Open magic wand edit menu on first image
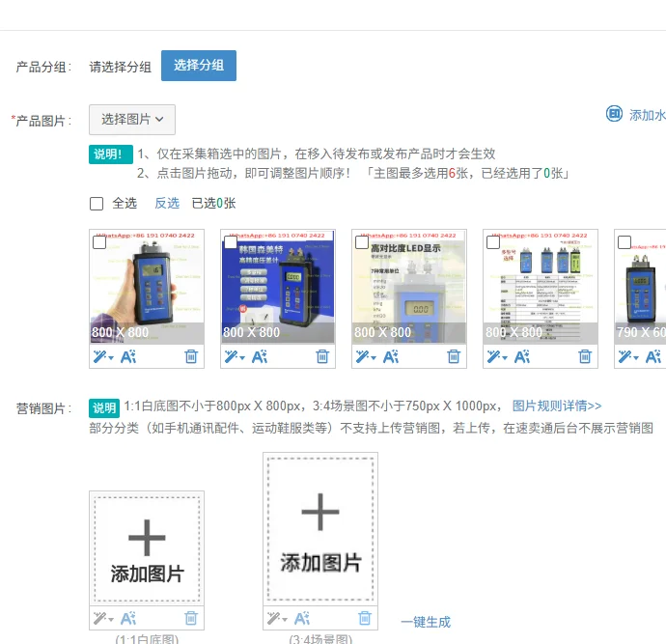Viewport: 666px width, 644px height. [103, 356]
